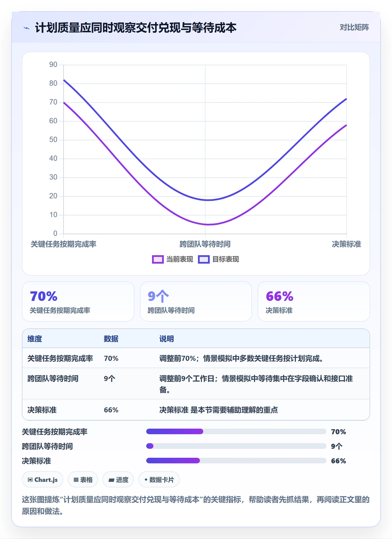Click the 70% stat card value
392x539 pixels.
(44, 296)
